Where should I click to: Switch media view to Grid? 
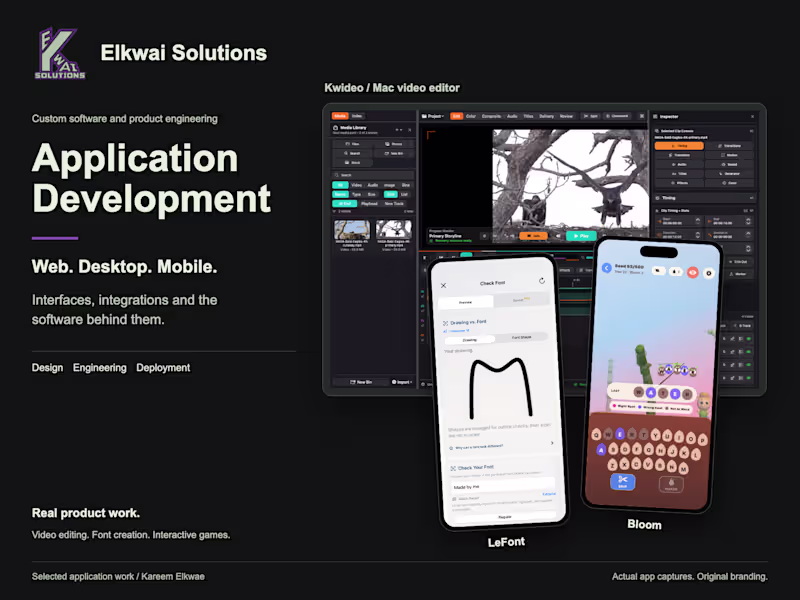click(390, 194)
